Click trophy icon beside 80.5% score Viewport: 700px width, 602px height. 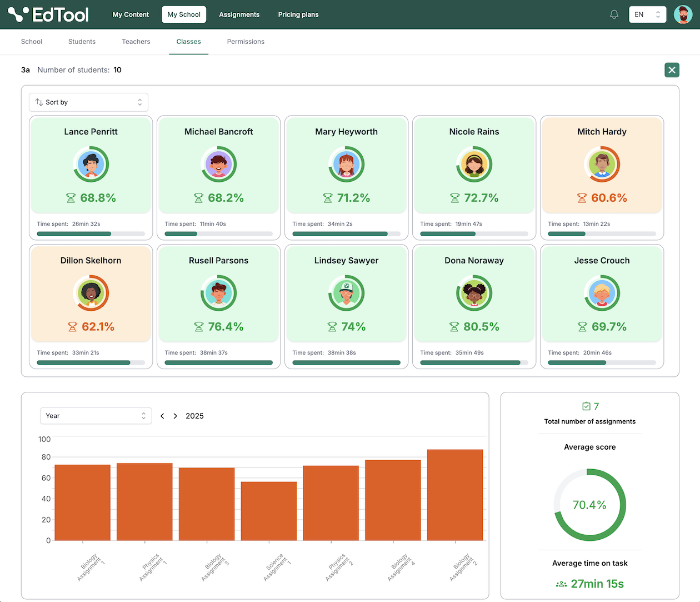click(x=454, y=327)
